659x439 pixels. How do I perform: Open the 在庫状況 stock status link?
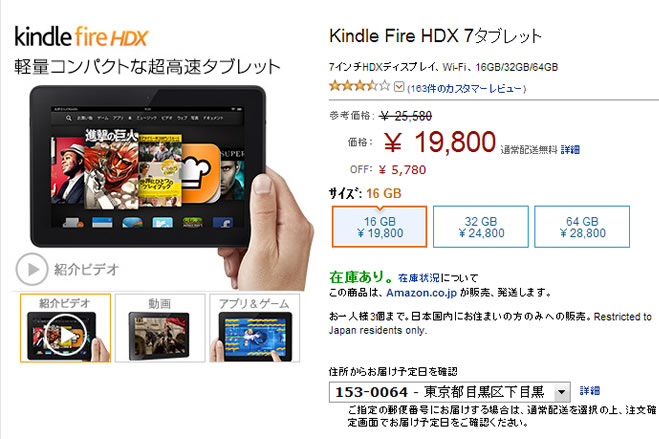(x=419, y=278)
